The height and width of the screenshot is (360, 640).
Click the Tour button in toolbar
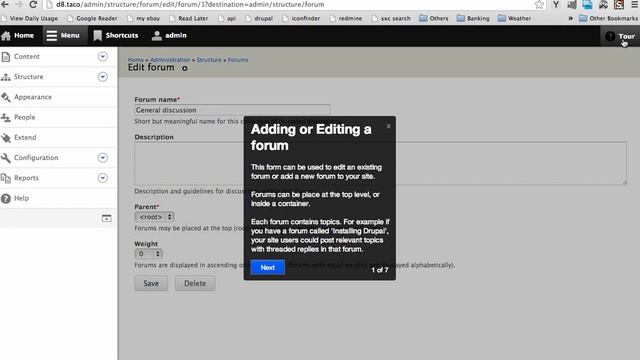click(x=620, y=36)
